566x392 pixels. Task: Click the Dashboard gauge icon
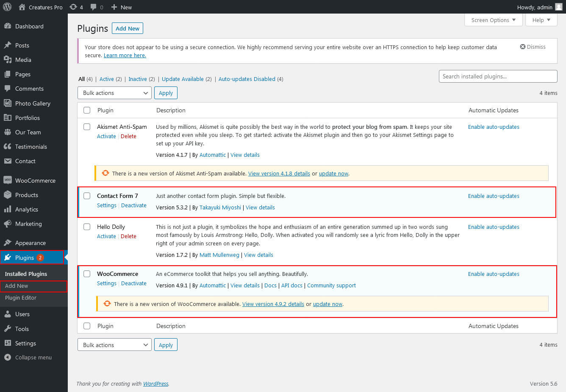pyautogui.click(x=8, y=26)
